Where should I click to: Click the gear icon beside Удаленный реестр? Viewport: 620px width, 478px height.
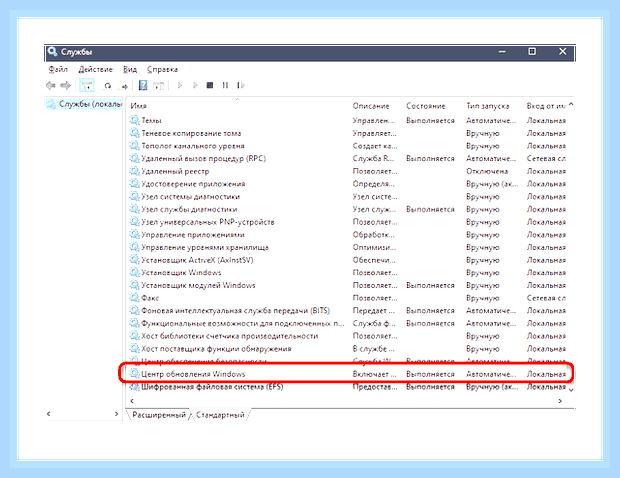134,171
